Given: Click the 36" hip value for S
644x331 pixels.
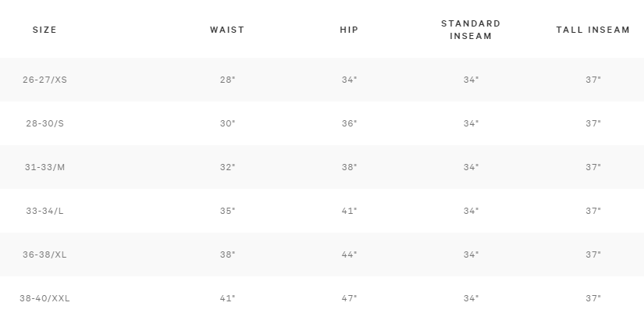Looking at the screenshot, I should click(349, 123).
